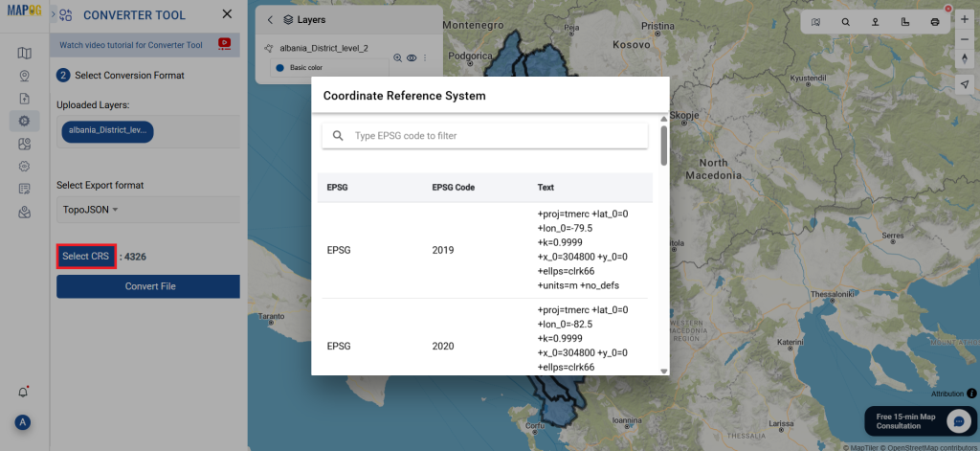
Task: Select the albania_District_lev... uploaded layer chip
Action: click(107, 131)
